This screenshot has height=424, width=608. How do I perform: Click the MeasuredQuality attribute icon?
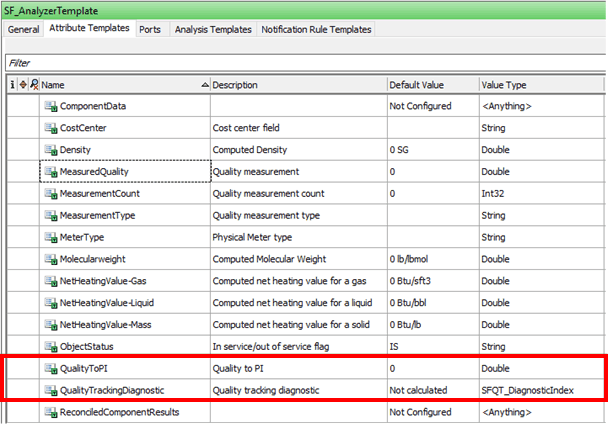[x=51, y=172]
